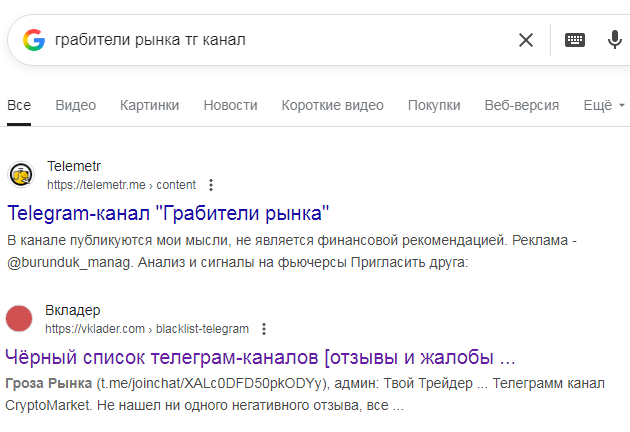Click the Вкладер red favicon
The image size is (630, 432).
pyautogui.click(x=19, y=318)
